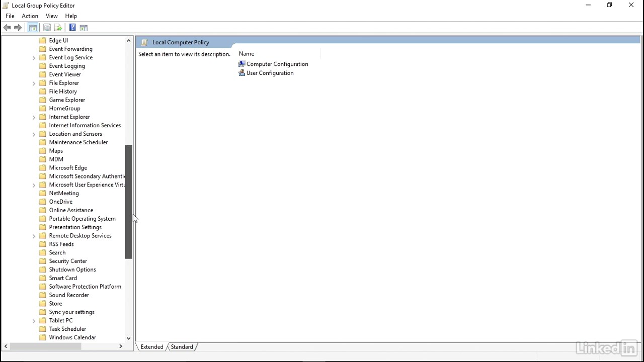Expand the Event Log Service node
This screenshot has width=644, height=362.
[x=34, y=58]
